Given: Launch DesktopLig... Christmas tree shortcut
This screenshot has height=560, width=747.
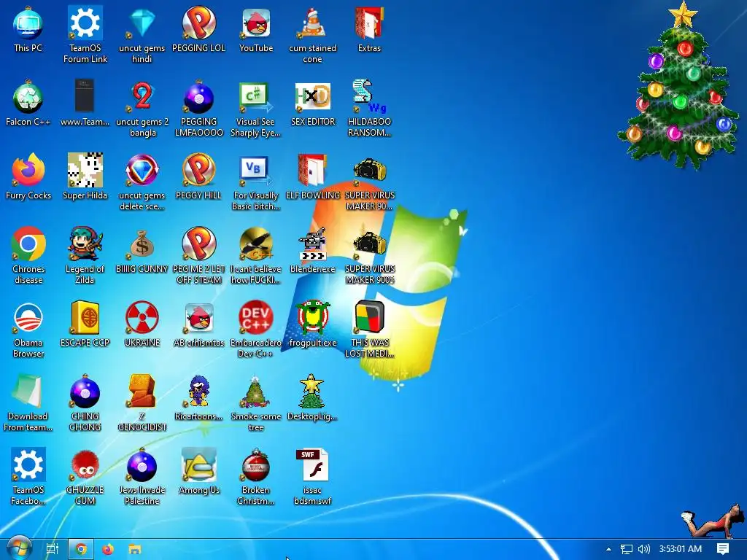Looking at the screenshot, I should pyautogui.click(x=312, y=397).
